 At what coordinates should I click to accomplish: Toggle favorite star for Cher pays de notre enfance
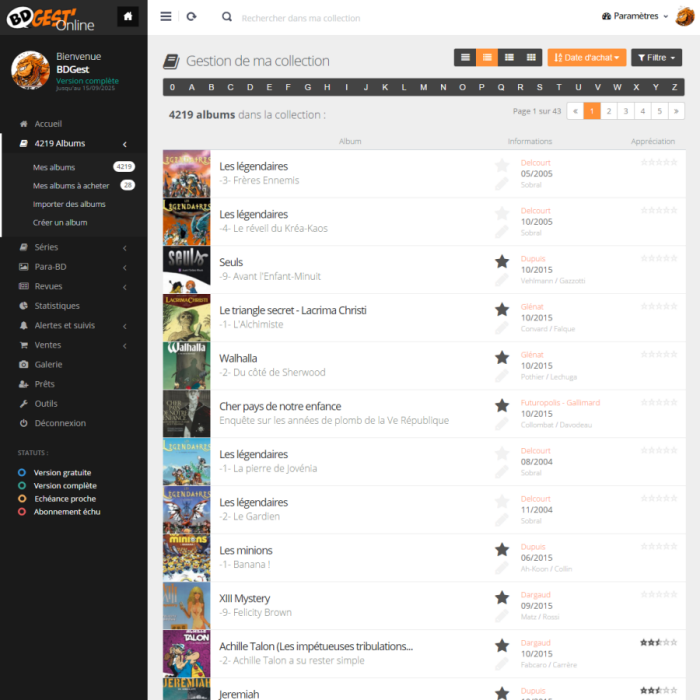[x=502, y=405]
